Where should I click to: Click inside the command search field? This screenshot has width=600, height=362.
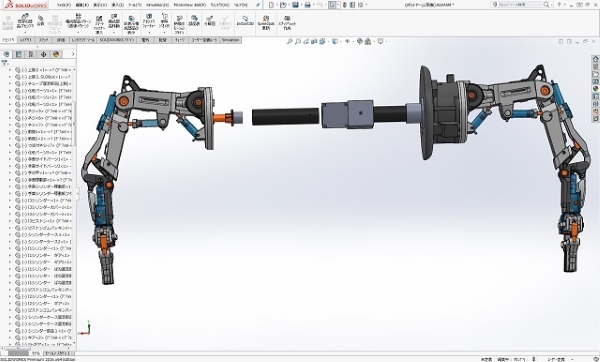pyautogui.click(x=519, y=5)
